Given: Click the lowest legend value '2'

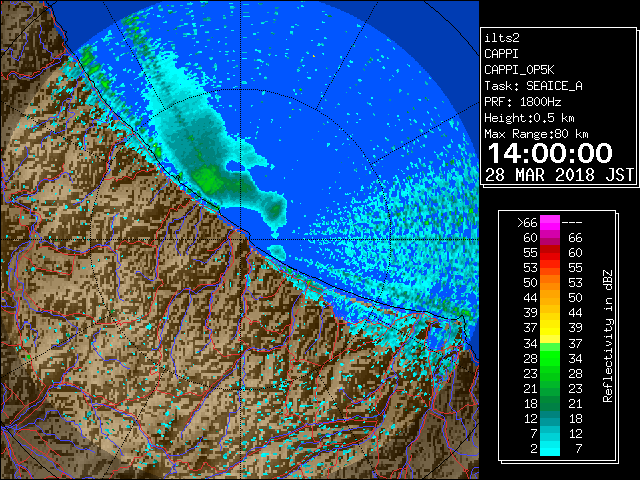Looking at the screenshot, I should (534, 449).
